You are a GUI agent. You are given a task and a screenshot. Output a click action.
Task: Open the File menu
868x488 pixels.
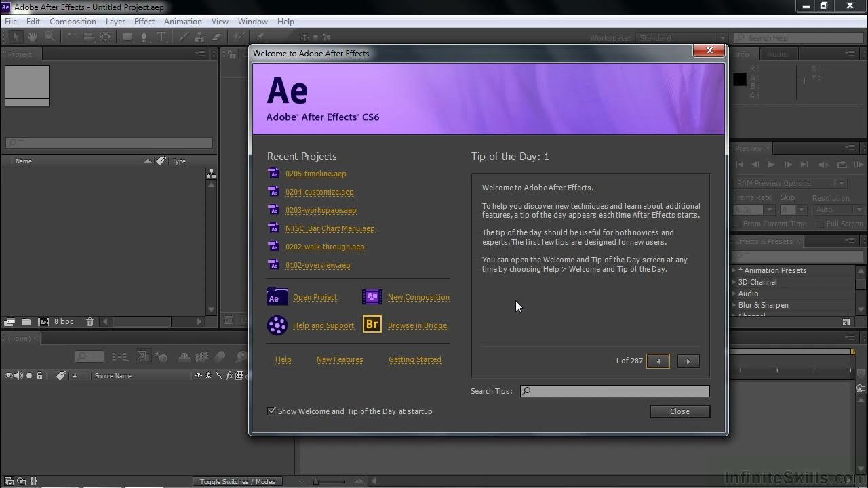tap(11, 21)
